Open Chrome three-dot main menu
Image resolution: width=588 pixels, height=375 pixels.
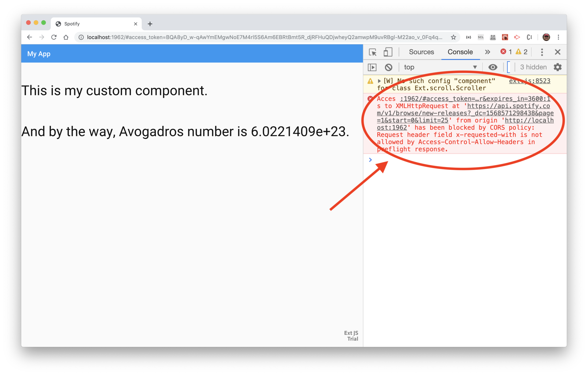tap(558, 37)
